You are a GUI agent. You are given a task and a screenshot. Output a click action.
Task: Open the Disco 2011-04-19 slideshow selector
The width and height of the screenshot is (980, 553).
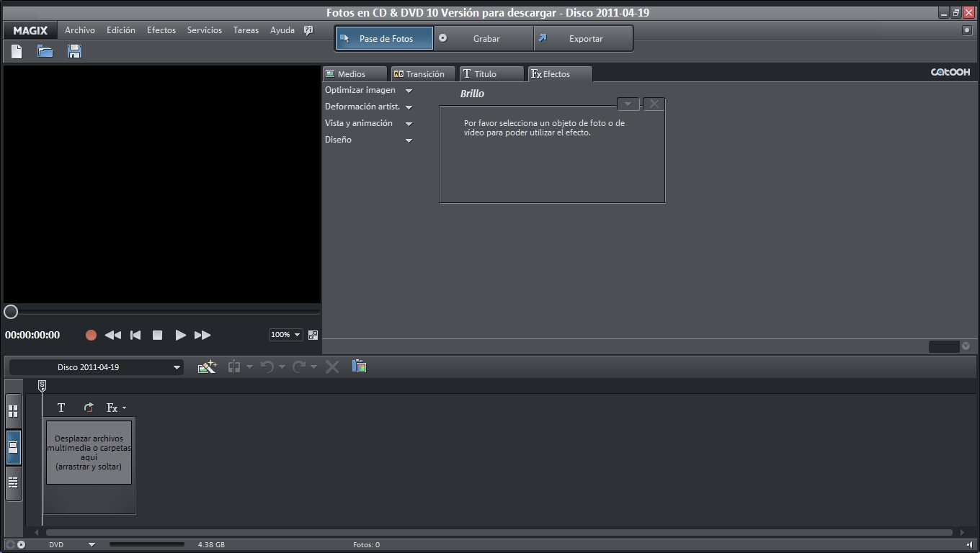tap(97, 367)
